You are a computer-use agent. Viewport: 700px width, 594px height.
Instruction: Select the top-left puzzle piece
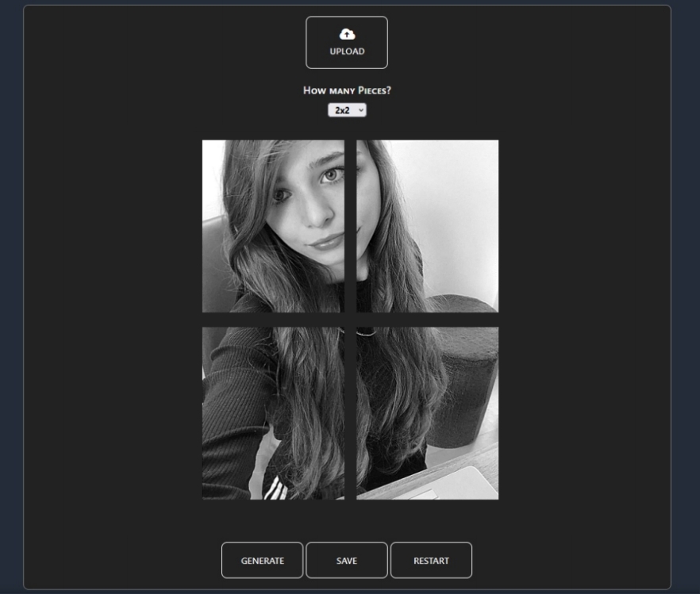[273, 226]
